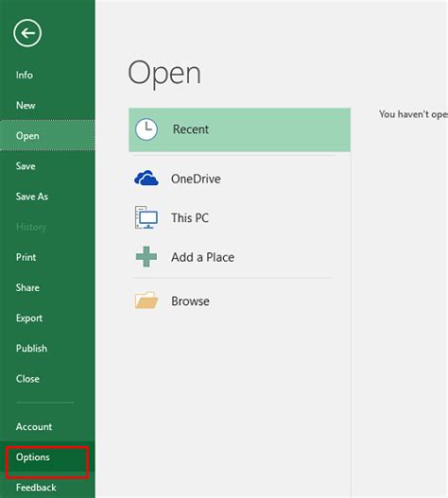
Task: Select the Recent label
Action: (191, 129)
